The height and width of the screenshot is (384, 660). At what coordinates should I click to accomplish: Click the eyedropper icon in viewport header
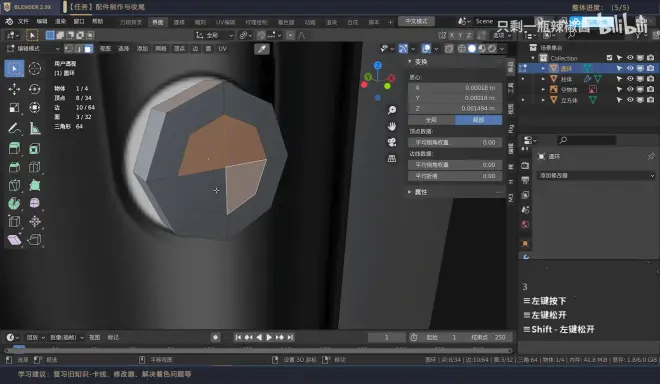[x=262, y=49]
